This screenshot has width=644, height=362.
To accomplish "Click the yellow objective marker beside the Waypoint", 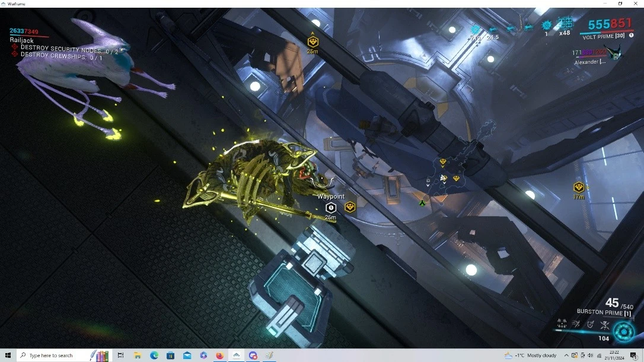I will point(350,207).
